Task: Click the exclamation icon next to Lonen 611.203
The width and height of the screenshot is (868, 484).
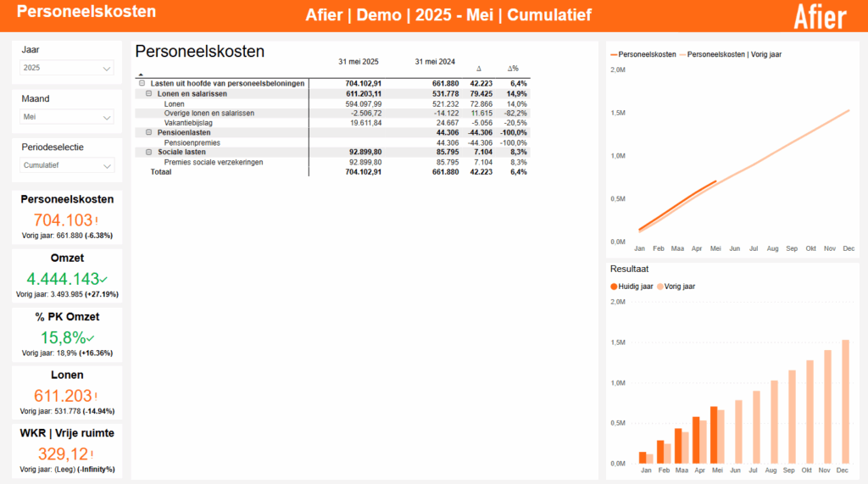Action: [x=97, y=396]
